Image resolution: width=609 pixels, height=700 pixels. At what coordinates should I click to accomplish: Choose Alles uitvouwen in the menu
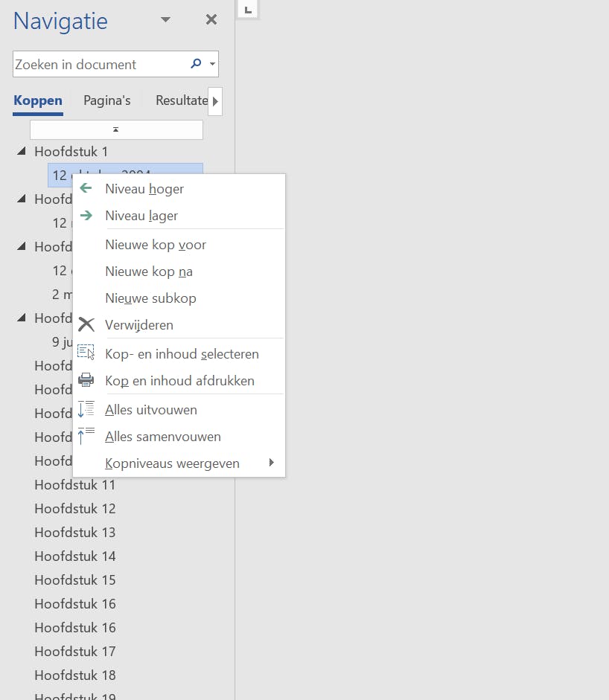pos(179,410)
